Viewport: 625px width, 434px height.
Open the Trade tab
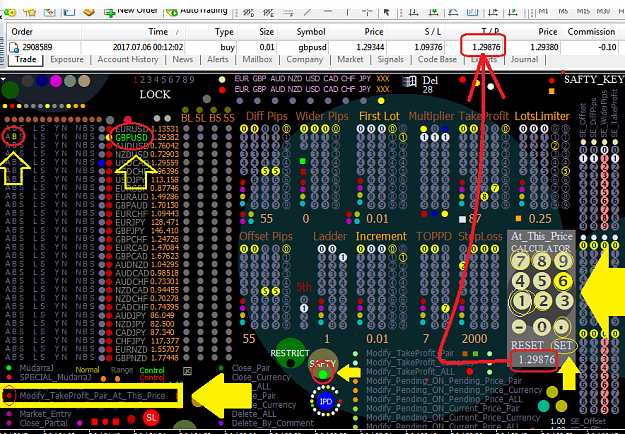[26, 59]
